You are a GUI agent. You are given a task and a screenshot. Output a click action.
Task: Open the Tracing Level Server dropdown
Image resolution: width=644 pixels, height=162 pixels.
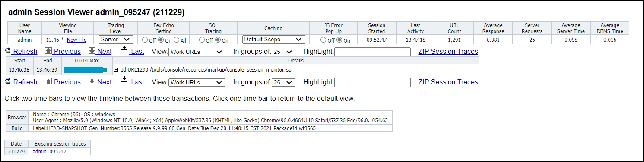pos(115,40)
